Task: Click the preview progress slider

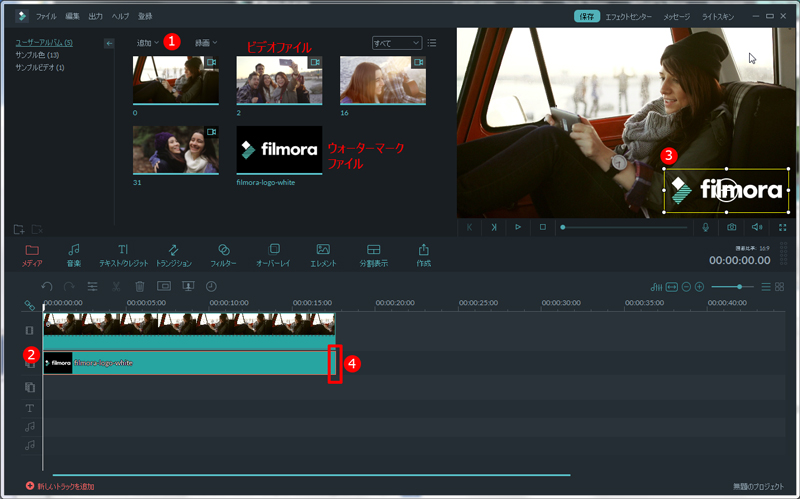Action: point(625,228)
